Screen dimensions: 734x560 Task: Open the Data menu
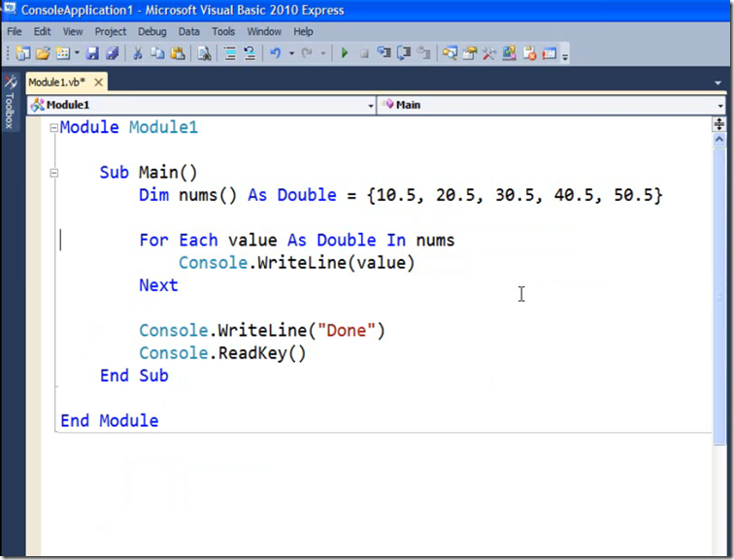point(188,31)
